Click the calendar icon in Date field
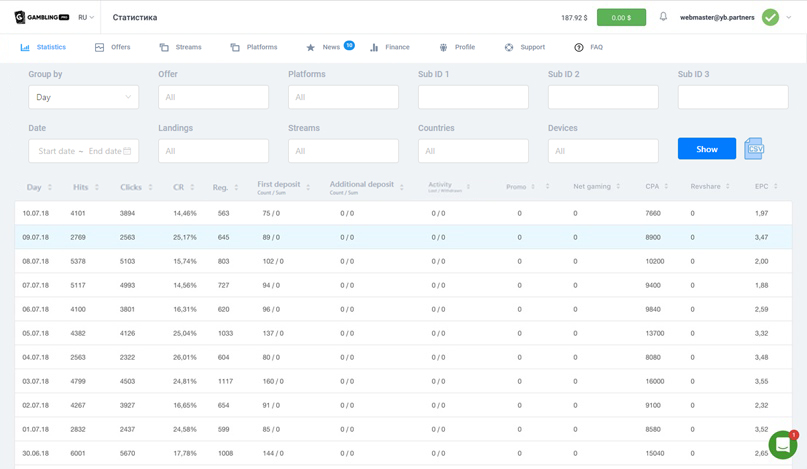807x469 pixels. coord(127,151)
